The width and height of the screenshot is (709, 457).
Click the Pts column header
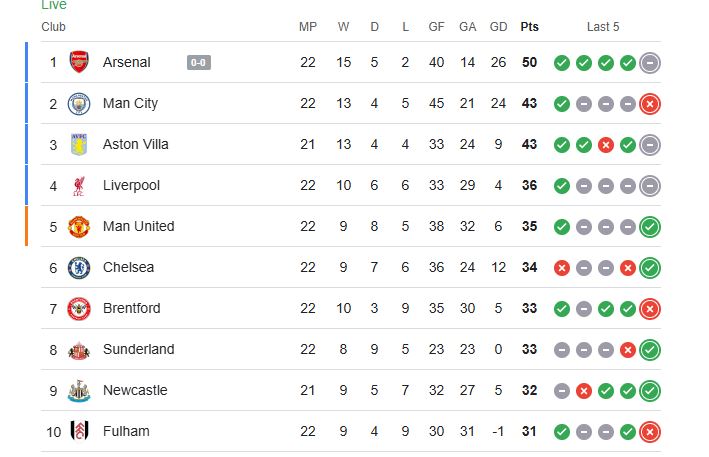click(529, 27)
